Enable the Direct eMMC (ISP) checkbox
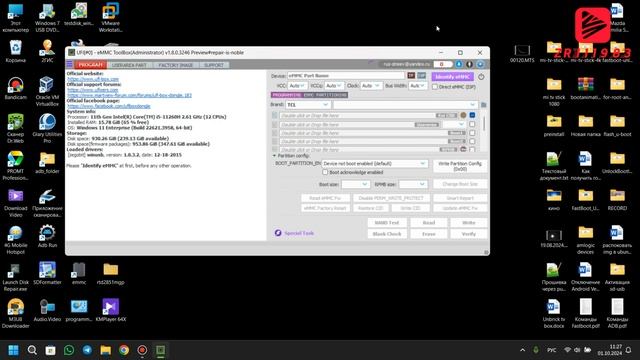640x360 pixels. pos(435,87)
